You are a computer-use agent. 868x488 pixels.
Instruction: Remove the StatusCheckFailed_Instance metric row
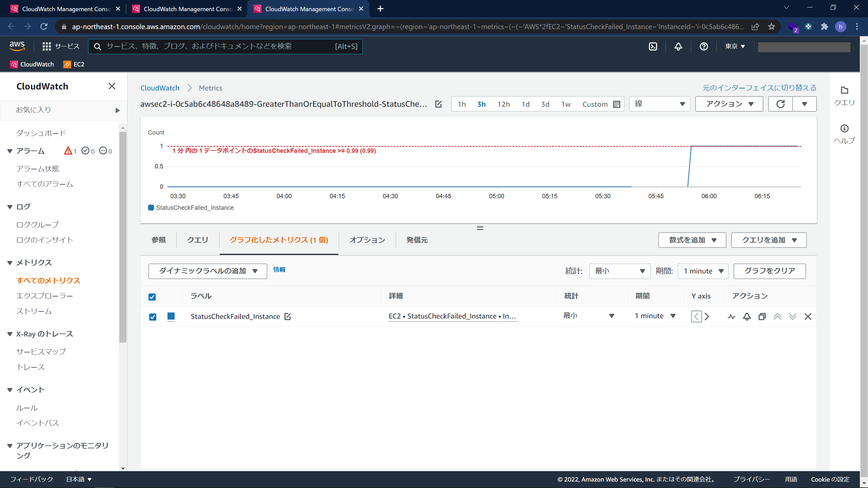[x=808, y=317]
